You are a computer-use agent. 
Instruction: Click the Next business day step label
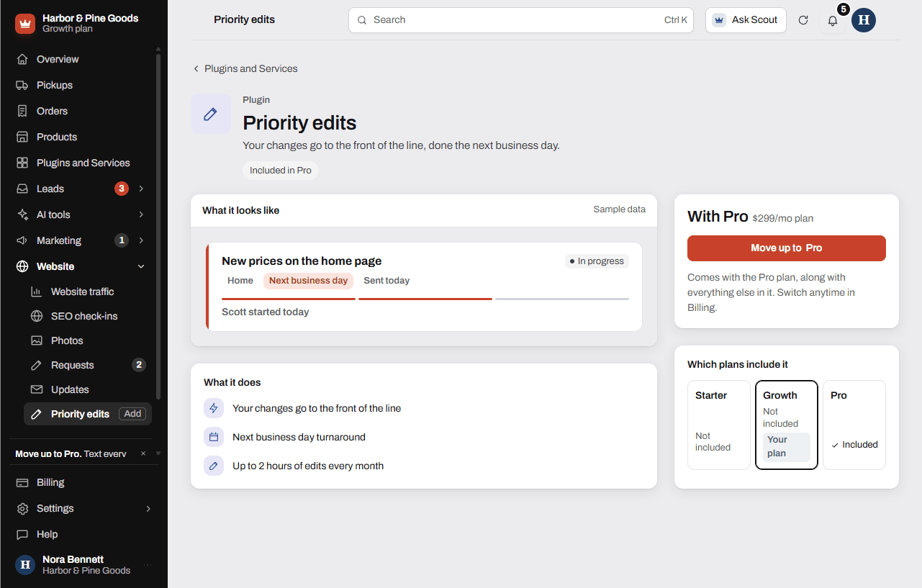point(308,281)
